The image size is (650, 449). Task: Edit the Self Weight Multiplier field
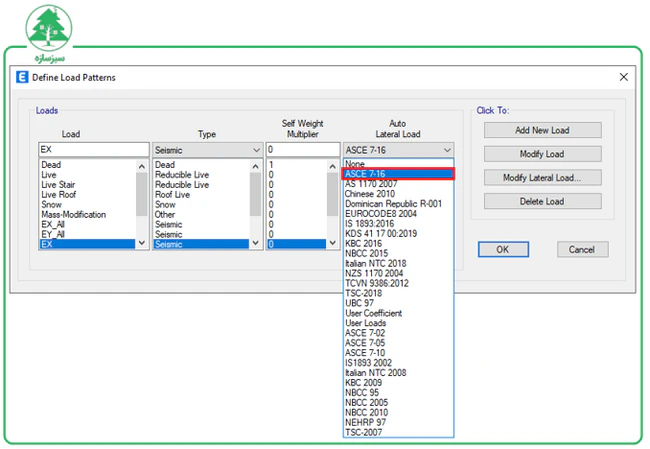click(303, 149)
